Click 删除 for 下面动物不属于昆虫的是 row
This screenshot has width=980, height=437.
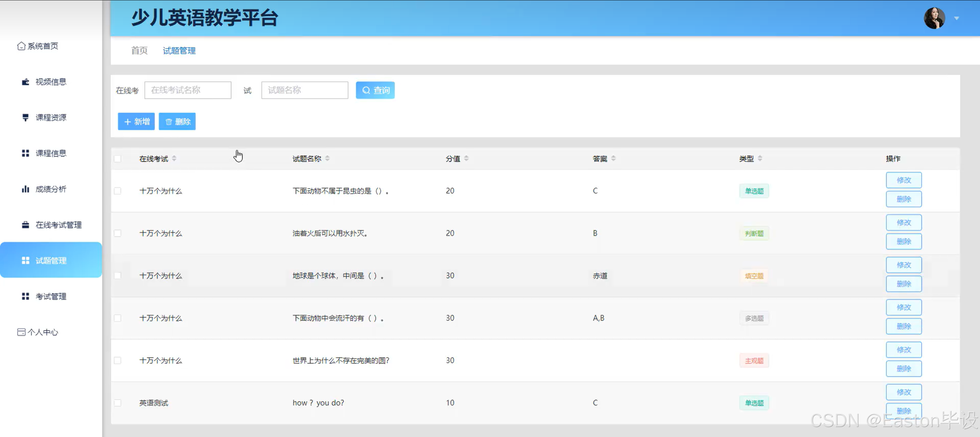click(904, 199)
